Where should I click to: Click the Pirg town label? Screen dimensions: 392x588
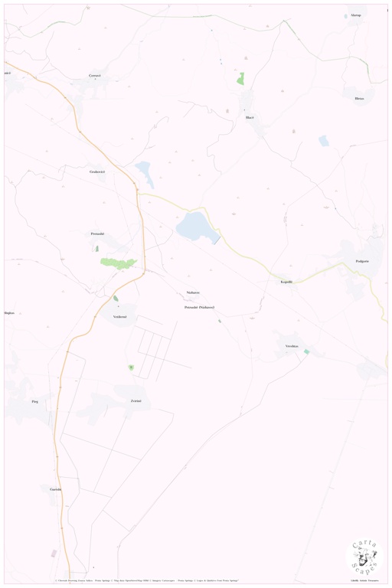point(35,402)
